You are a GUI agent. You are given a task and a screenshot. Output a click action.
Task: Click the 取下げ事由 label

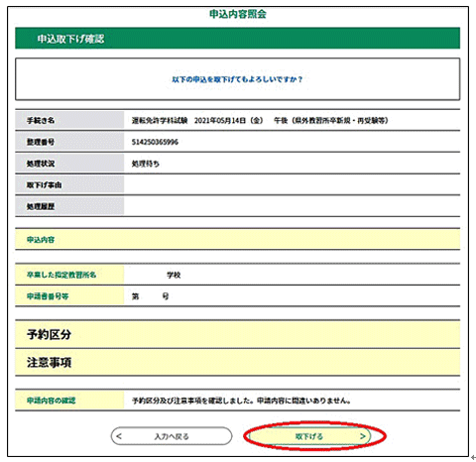[x=45, y=185]
